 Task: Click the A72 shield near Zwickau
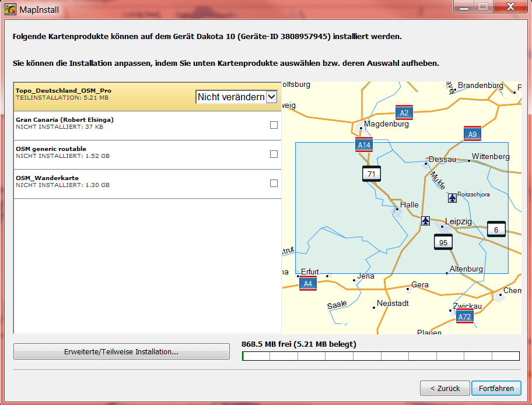pyautogui.click(x=464, y=316)
